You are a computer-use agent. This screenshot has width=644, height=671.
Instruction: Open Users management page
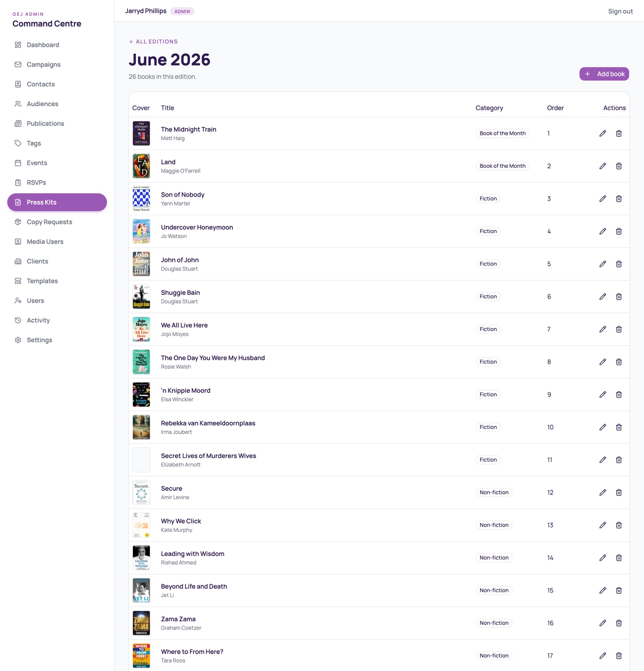click(x=57, y=301)
